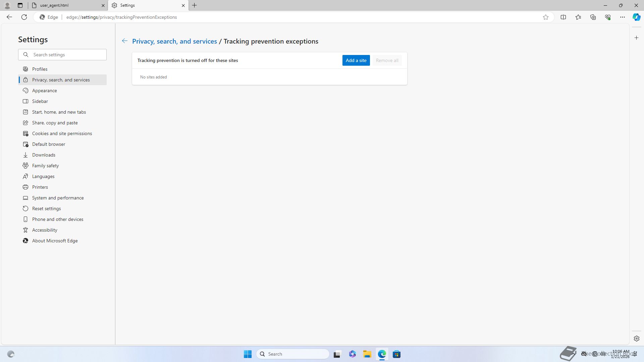Go to Cookies and site permissions
Image resolution: width=644 pixels, height=362 pixels.
pos(62,133)
